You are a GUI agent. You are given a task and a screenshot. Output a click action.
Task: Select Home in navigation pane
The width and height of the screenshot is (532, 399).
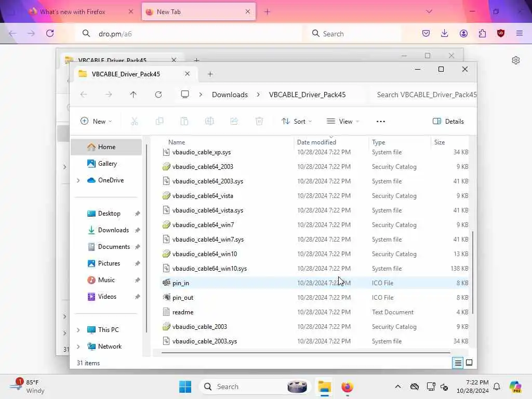(107, 147)
